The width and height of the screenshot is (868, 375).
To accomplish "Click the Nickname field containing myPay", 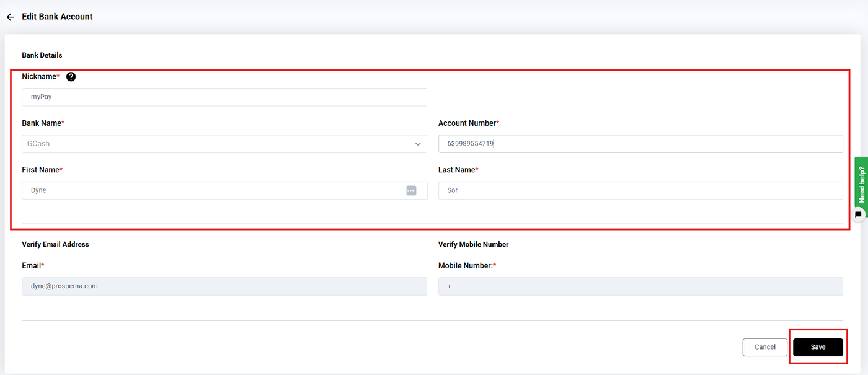I will (224, 97).
